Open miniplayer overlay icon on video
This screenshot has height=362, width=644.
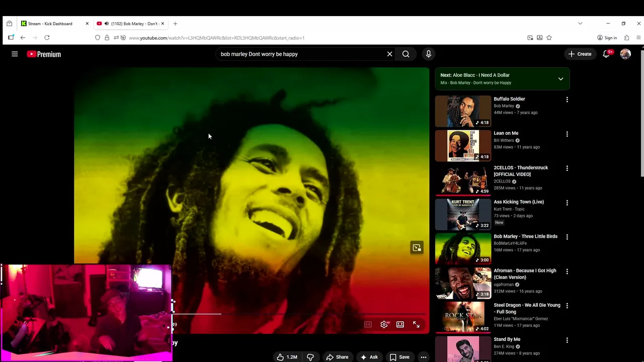[x=417, y=248]
